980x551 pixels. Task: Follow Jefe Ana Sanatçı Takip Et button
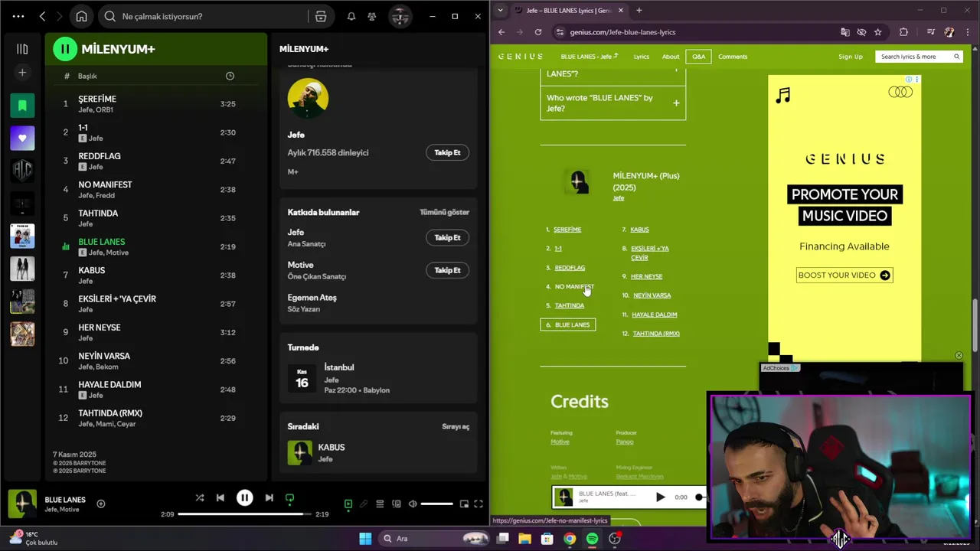[x=447, y=237]
